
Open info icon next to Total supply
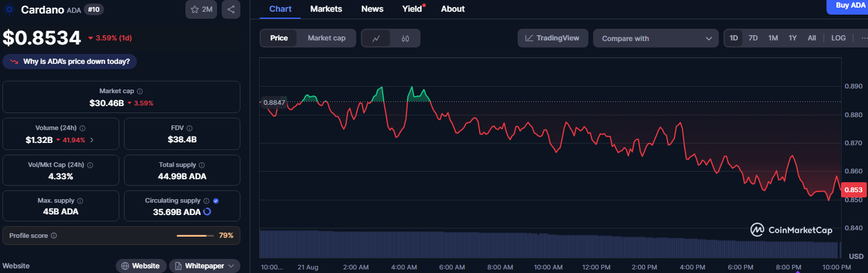point(202,165)
